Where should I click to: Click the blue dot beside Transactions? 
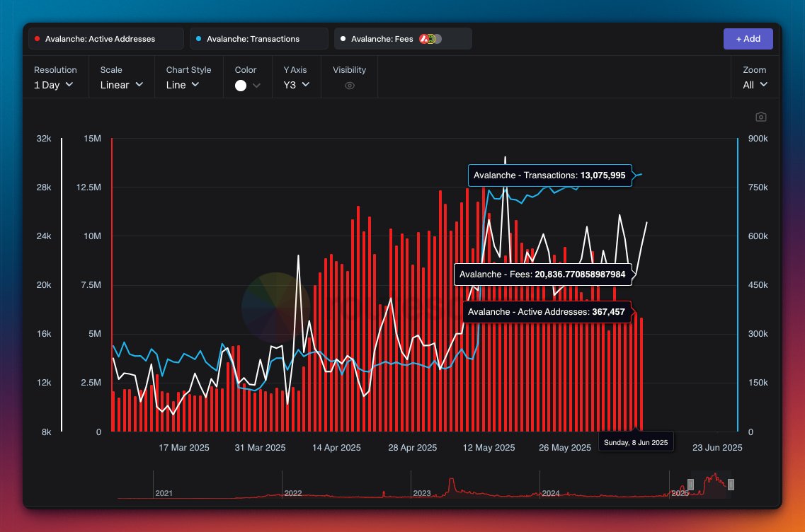(x=199, y=39)
